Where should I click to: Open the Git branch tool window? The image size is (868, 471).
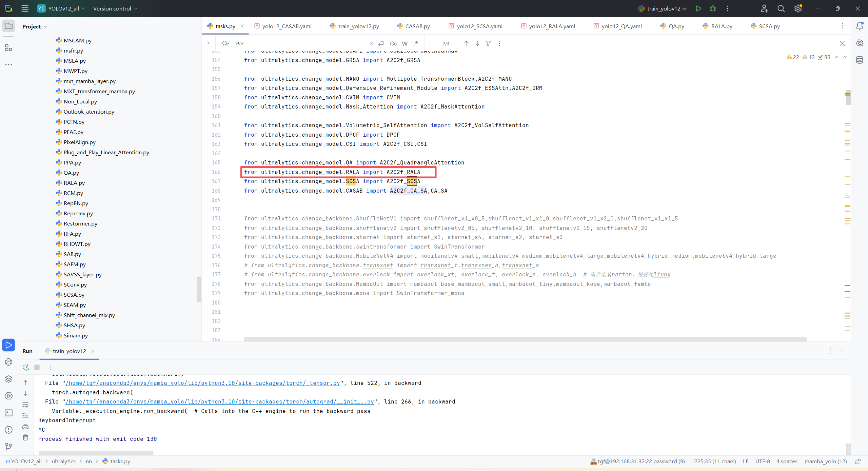pyautogui.click(x=8, y=447)
